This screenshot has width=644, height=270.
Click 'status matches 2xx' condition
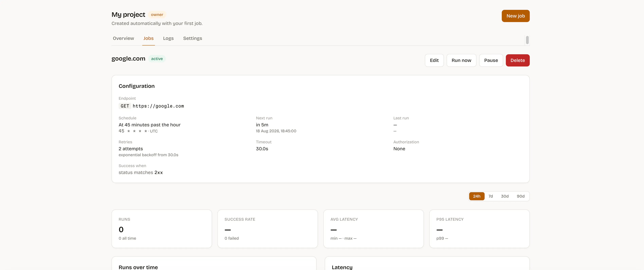pyautogui.click(x=141, y=173)
